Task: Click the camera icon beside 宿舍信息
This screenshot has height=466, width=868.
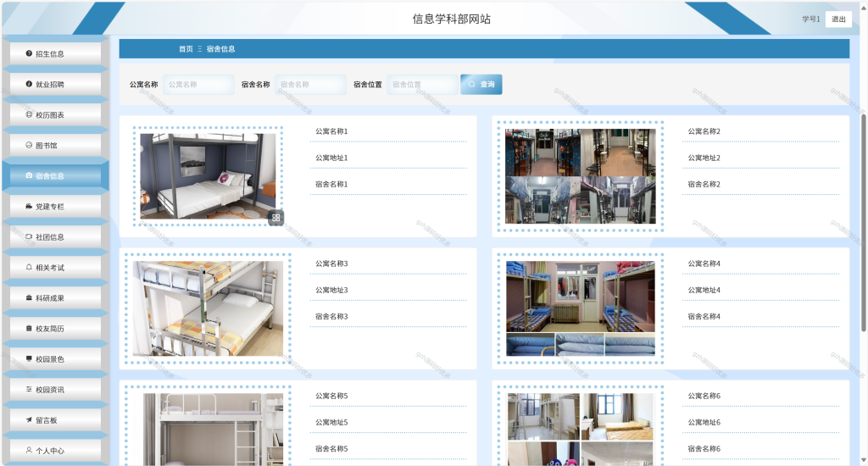Action: [x=29, y=175]
